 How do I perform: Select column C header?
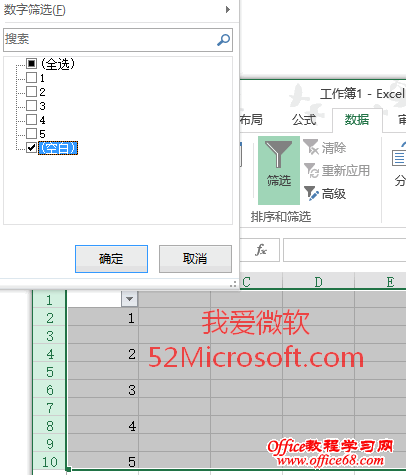[261, 282]
